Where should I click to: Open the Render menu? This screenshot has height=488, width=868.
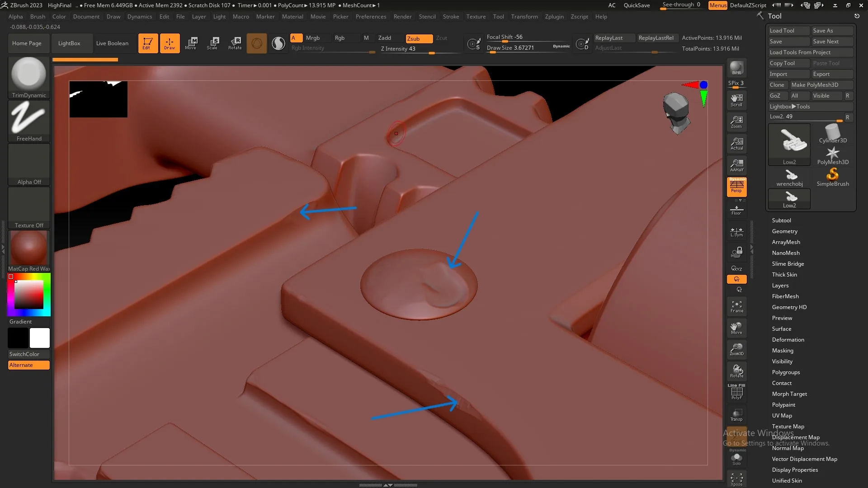402,17
